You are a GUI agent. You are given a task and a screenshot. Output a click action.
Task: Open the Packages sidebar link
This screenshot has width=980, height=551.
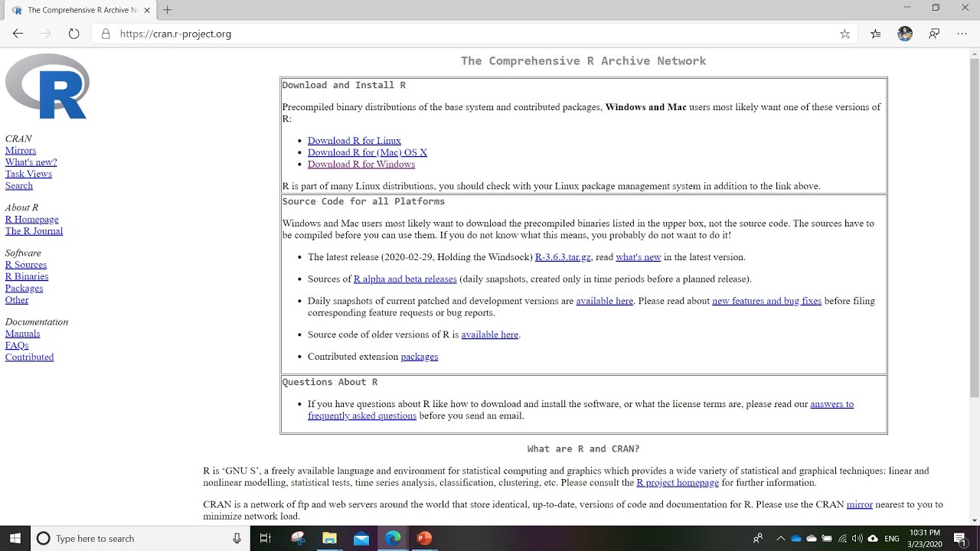pos(24,289)
